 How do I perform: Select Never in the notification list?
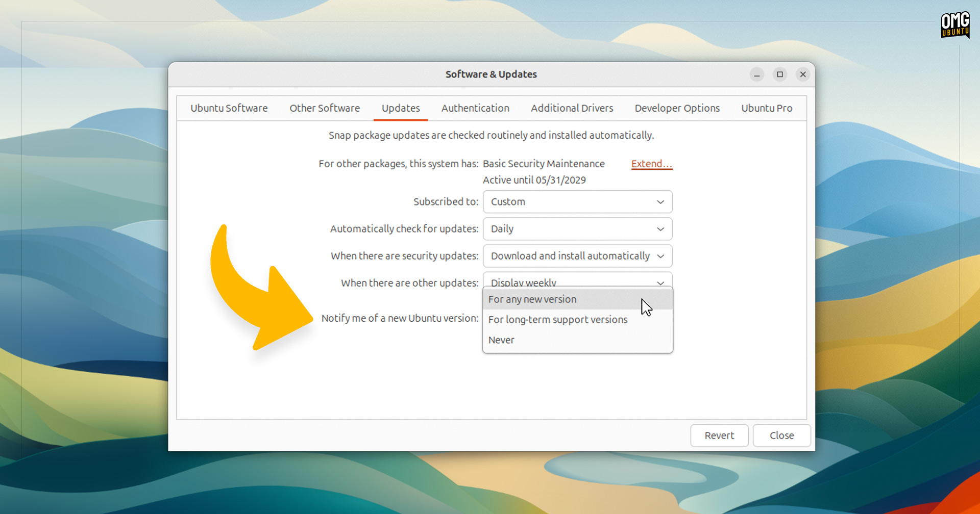[x=577, y=340]
